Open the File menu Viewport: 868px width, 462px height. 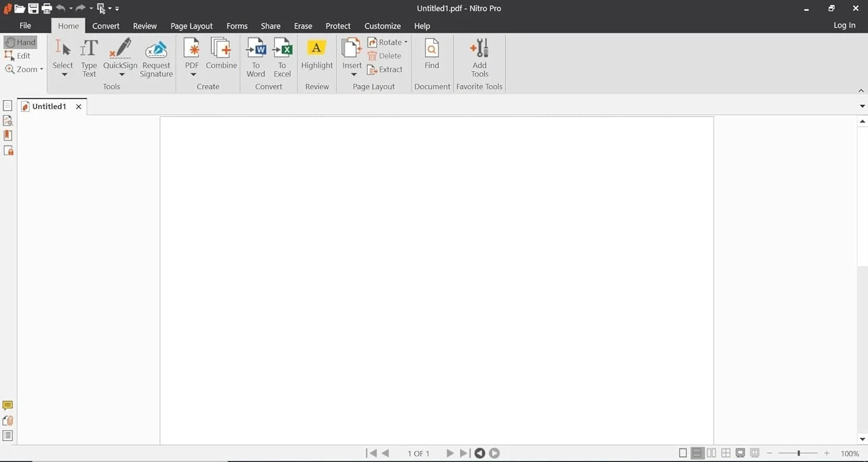(x=25, y=26)
